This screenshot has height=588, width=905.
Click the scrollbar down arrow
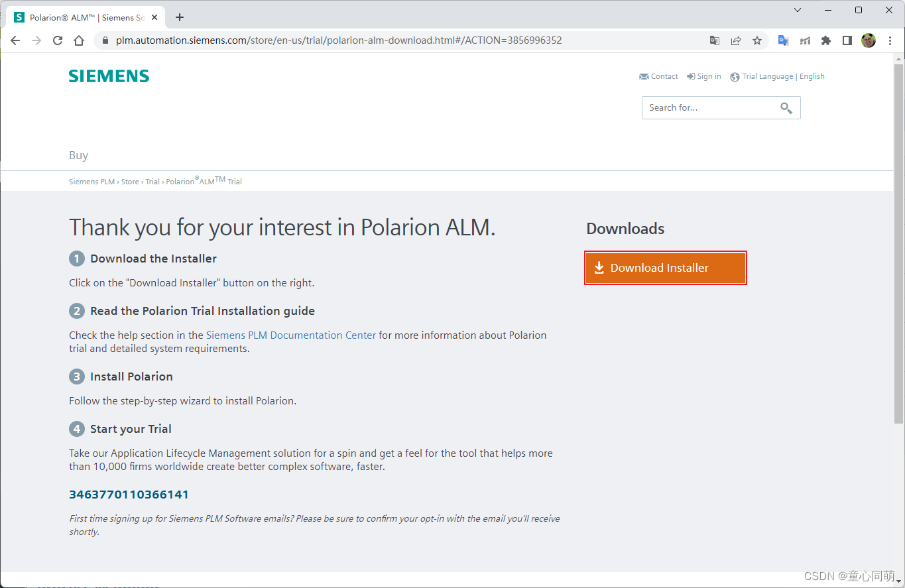pyautogui.click(x=898, y=581)
